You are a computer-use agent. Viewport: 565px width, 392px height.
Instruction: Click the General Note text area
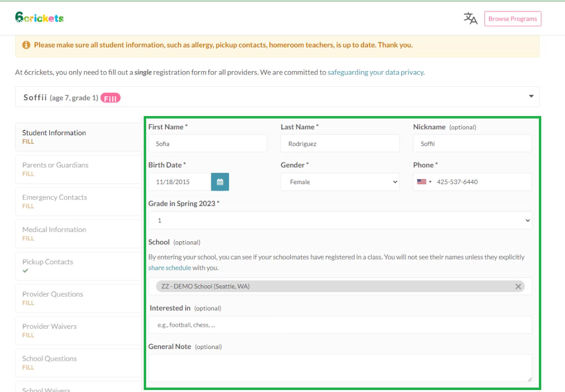(x=340, y=367)
